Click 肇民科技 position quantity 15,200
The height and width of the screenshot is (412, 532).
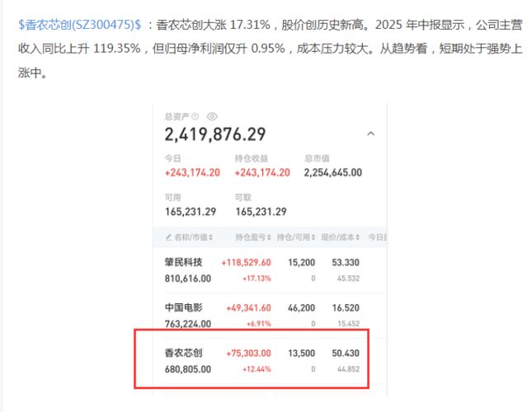click(x=302, y=263)
